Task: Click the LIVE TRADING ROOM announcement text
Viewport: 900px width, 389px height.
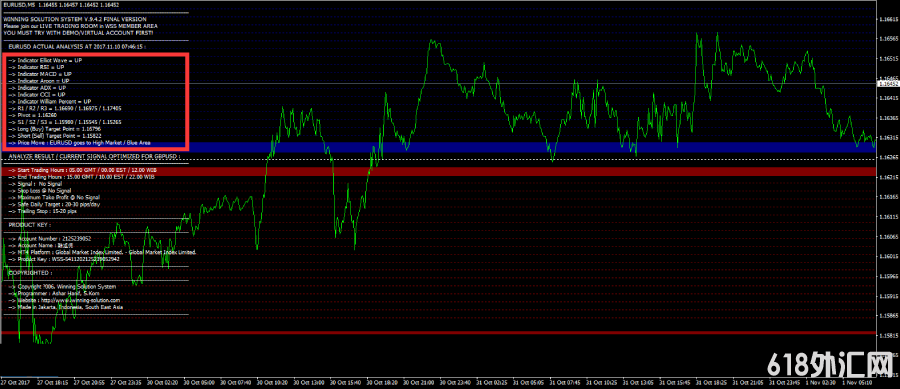Action: [80, 26]
